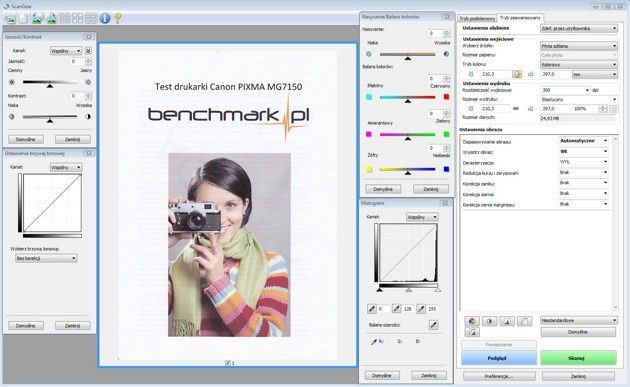630x387 pixels.
Task: Click the blank page toolbar icon
Action: [24, 18]
